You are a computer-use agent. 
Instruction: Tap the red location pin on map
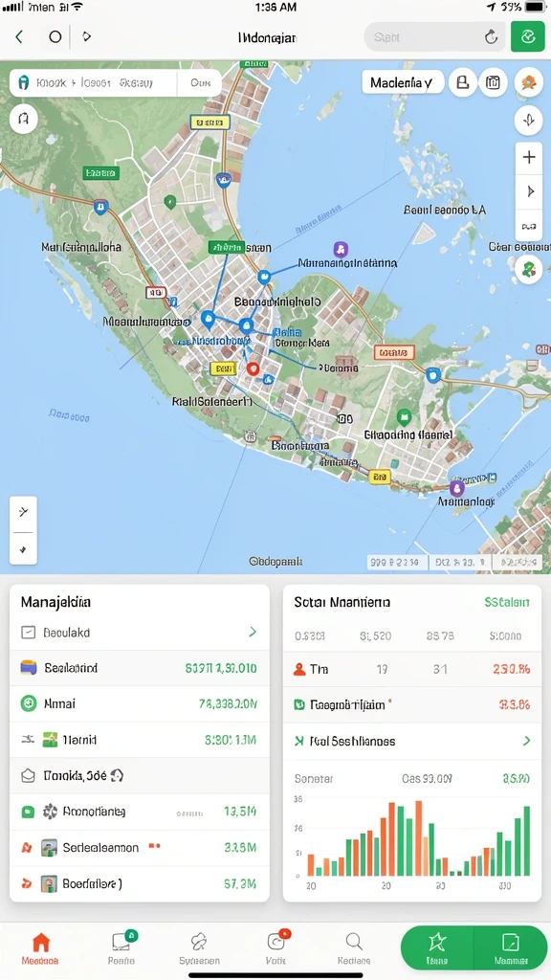253,368
